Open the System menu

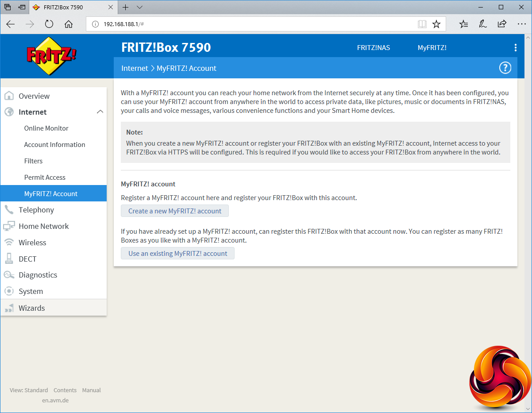pos(54,291)
